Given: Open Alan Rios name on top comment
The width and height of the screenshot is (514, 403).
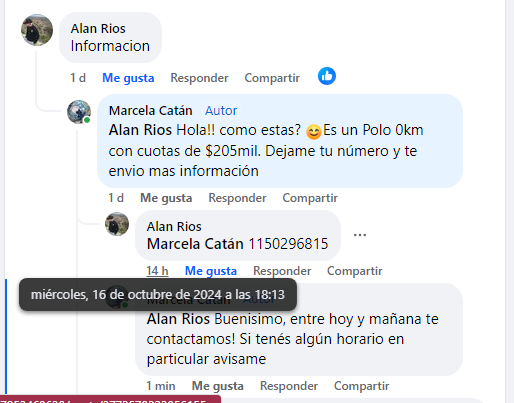Looking at the screenshot, I should [98, 29].
